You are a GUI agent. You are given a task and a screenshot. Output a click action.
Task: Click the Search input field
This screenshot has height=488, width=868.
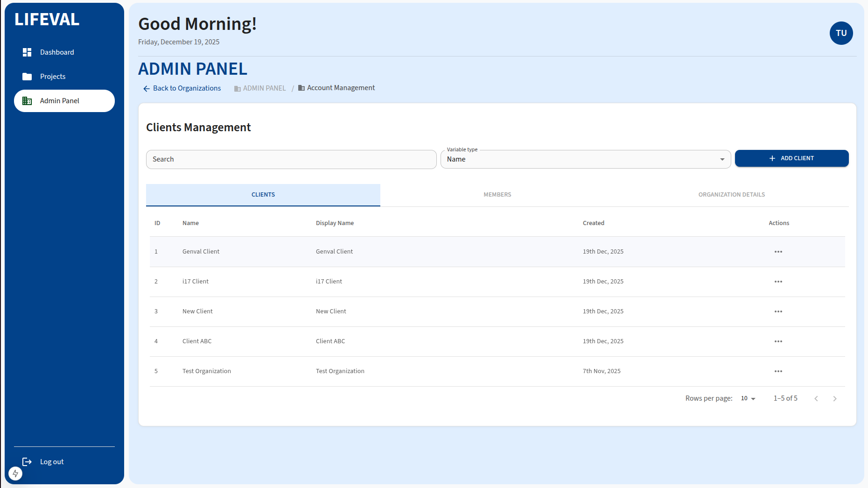point(291,159)
